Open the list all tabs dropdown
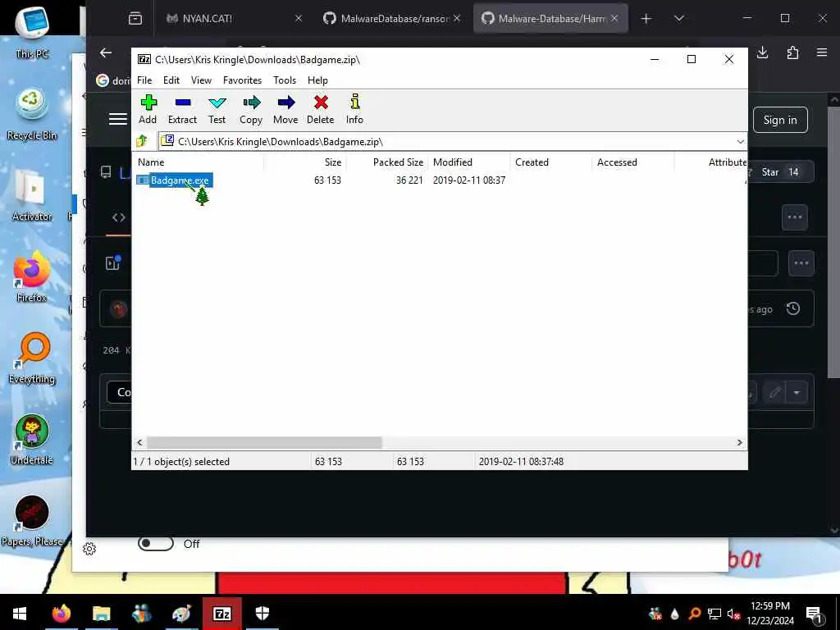This screenshot has height=630, width=840. [x=678, y=19]
